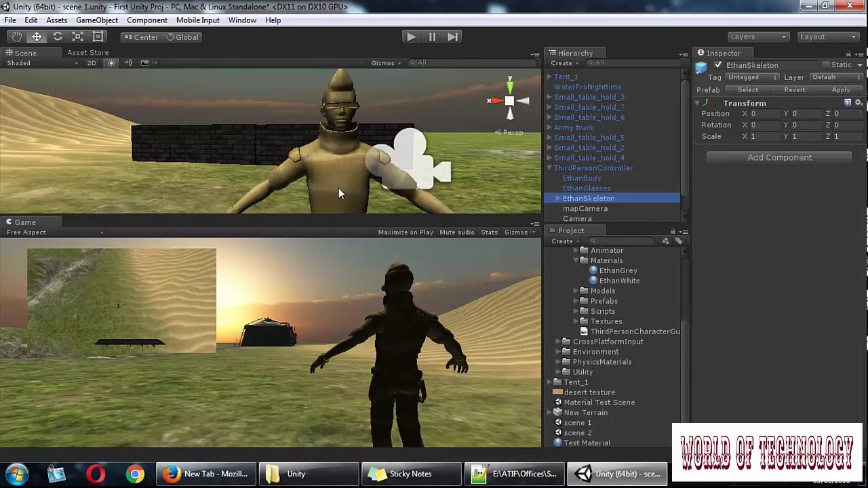
Task: Toggle 2D mode in the Scene view
Action: coord(92,63)
